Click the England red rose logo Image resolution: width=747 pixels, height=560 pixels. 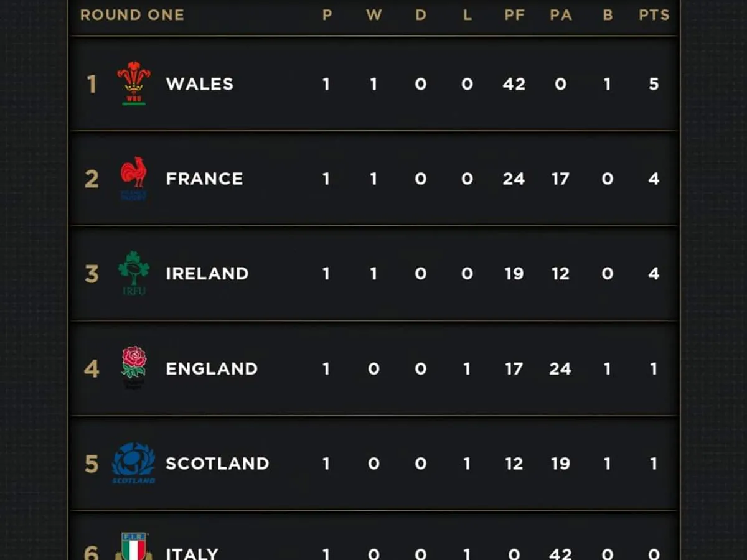click(x=134, y=367)
